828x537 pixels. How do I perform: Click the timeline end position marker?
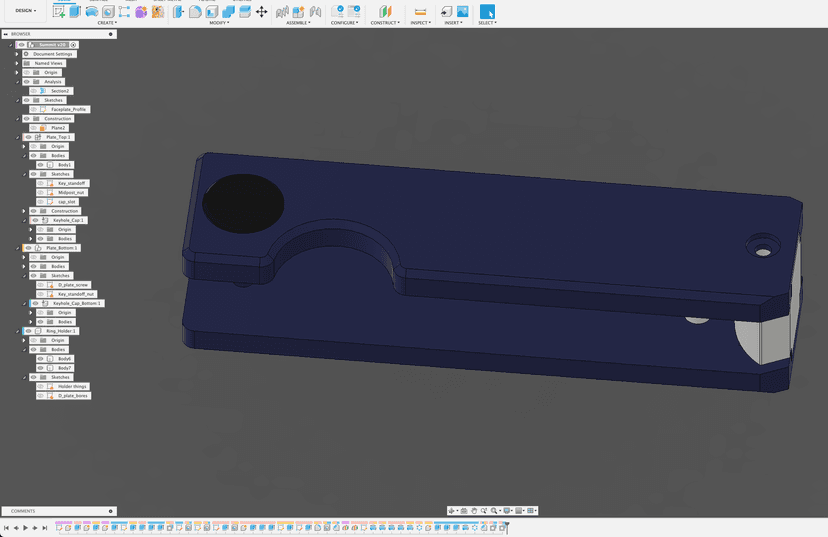(x=507, y=526)
